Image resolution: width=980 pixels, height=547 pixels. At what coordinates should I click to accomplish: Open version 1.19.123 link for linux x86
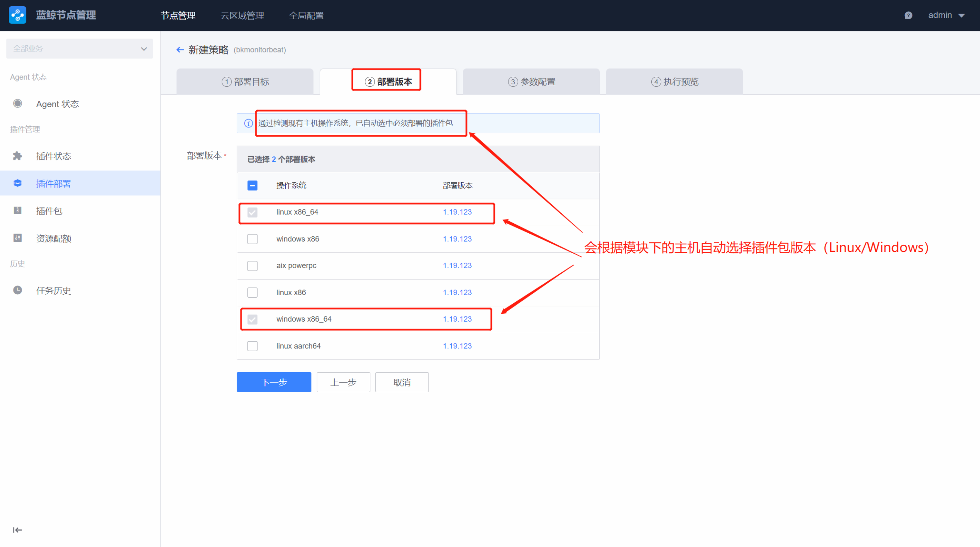coord(457,292)
